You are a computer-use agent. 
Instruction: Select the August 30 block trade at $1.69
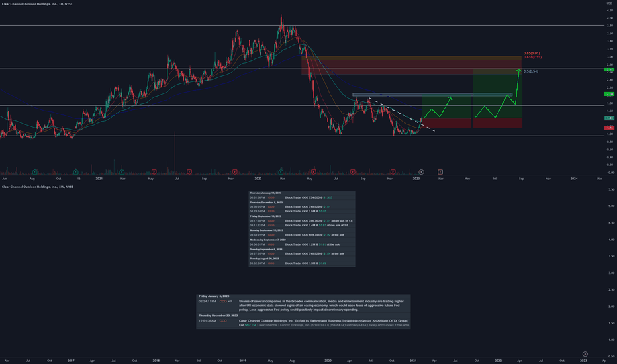(x=302, y=263)
